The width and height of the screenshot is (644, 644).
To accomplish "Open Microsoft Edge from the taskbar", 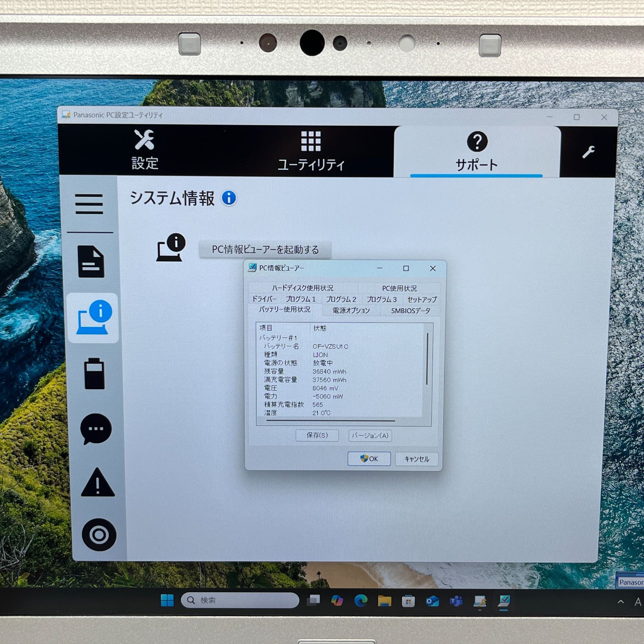I will coord(361,601).
